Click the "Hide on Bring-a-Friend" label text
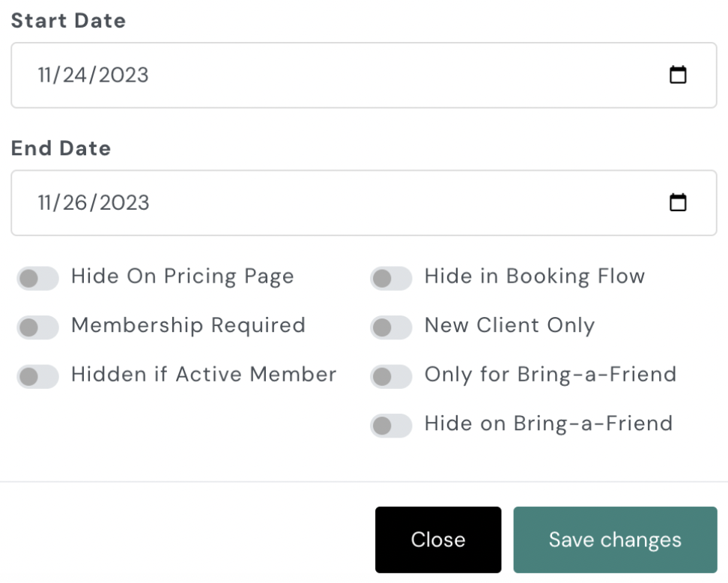Viewport: 728px width, 583px height. click(x=548, y=423)
